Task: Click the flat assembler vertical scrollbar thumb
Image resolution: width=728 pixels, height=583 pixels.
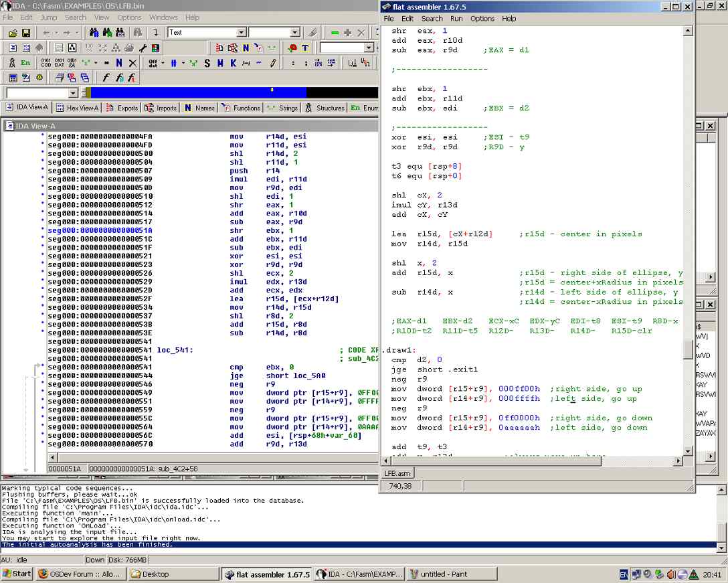Action: click(688, 349)
